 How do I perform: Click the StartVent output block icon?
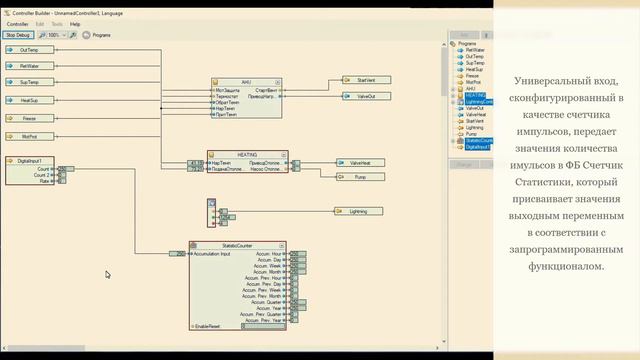pyautogui.click(x=347, y=80)
